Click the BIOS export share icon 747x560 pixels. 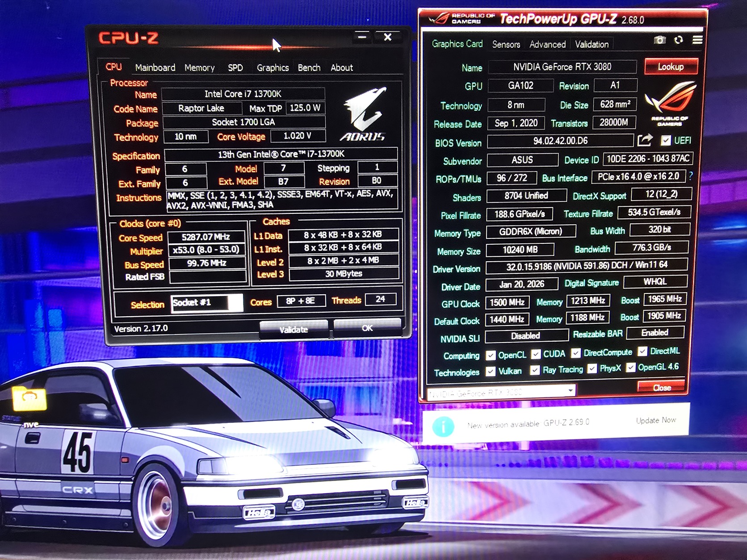(x=645, y=140)
